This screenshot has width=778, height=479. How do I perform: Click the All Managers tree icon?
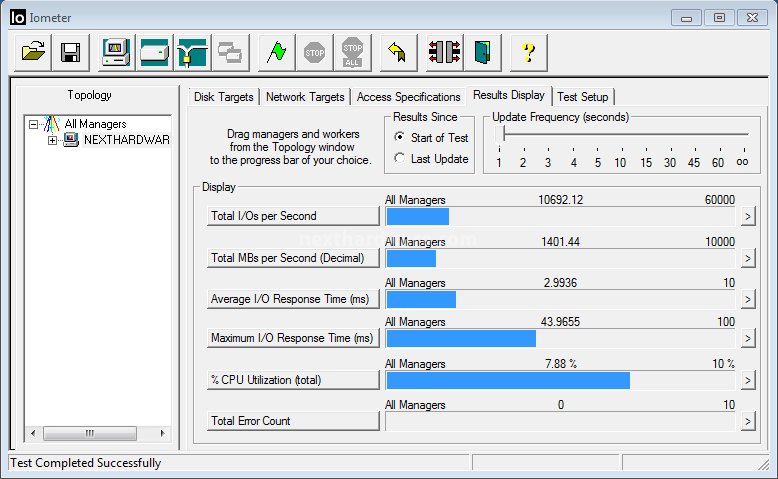pos(52,124)
